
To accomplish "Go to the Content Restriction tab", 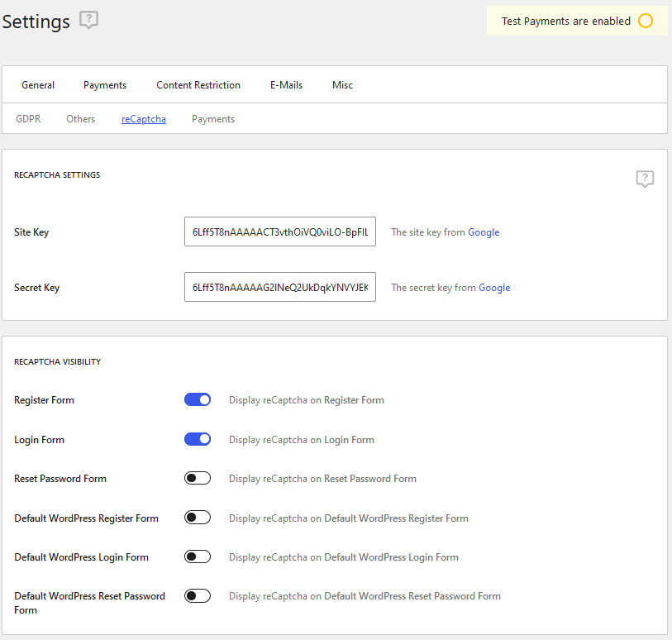I will point(198,85).
